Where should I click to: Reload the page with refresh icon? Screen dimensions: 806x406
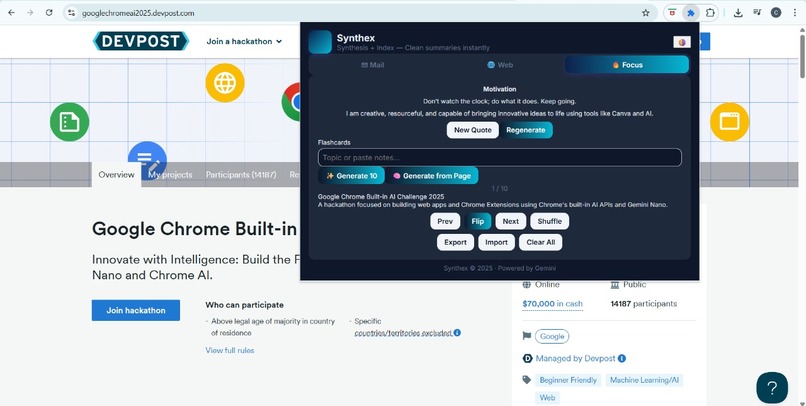49,13
